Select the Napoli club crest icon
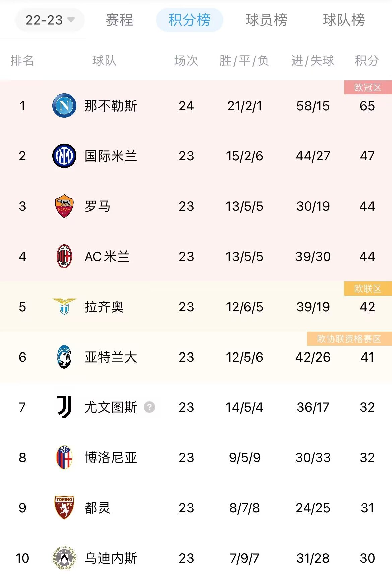The height and width of the screenshot is (578, 392). [64, 106]
